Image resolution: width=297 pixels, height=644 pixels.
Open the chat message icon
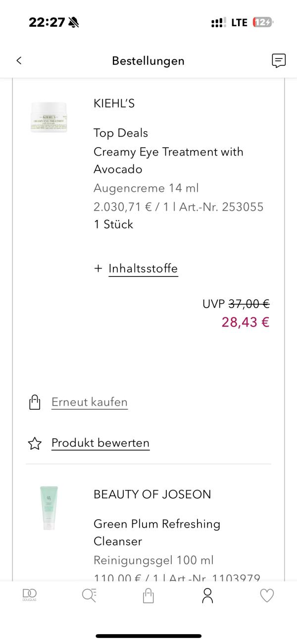(279, 60)
